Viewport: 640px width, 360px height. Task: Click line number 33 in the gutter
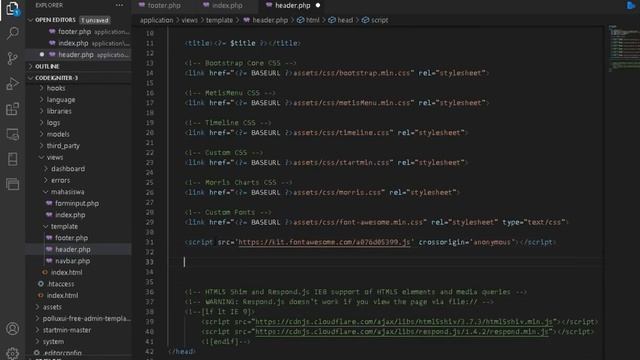point(150,262)
